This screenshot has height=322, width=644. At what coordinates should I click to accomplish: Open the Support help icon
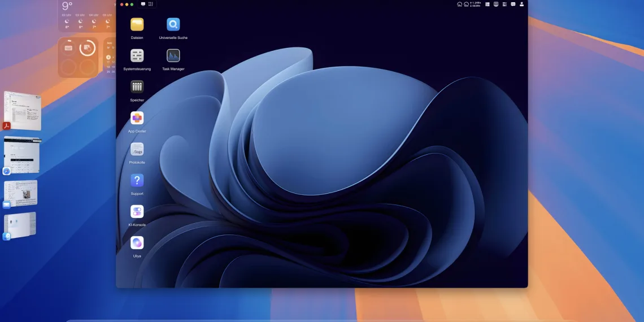(137, 180)
